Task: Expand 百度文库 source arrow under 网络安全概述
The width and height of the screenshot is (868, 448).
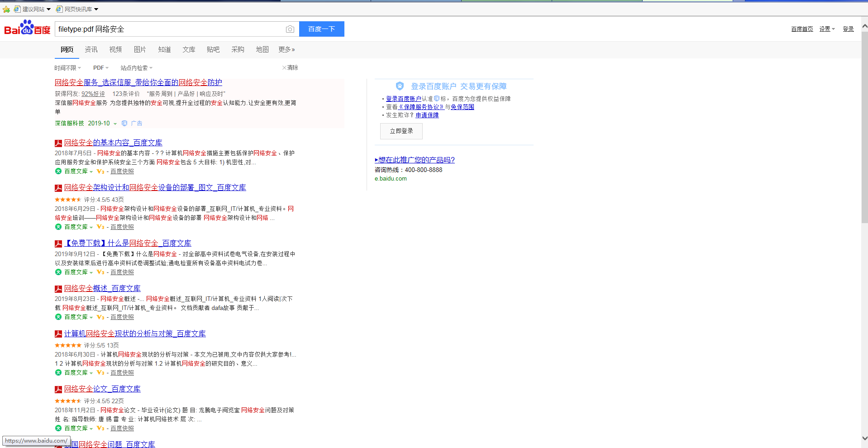Action: [91, 317]
